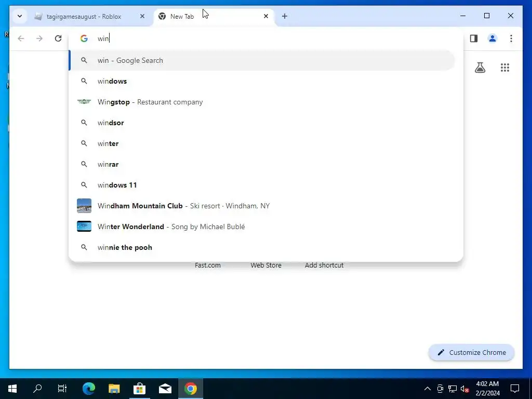Expand the tab search dropdown
Screen dimensions: 532x399
click(20, 16)
